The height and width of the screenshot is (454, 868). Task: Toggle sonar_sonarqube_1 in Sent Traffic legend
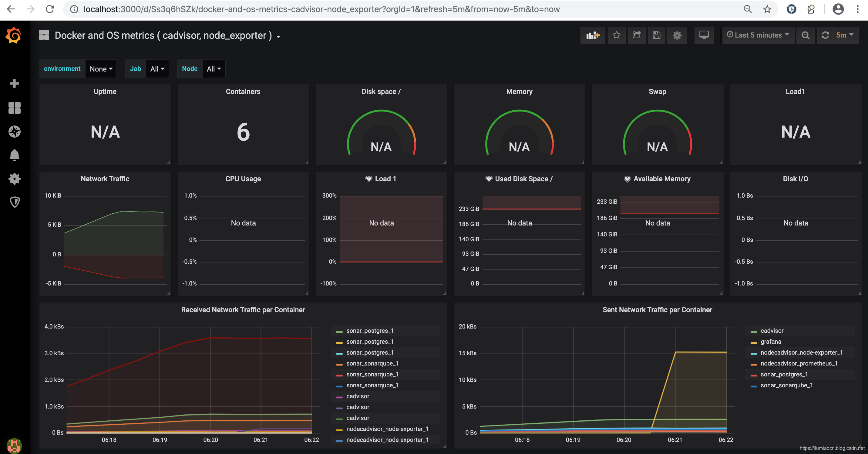click(x=786, y=386)
